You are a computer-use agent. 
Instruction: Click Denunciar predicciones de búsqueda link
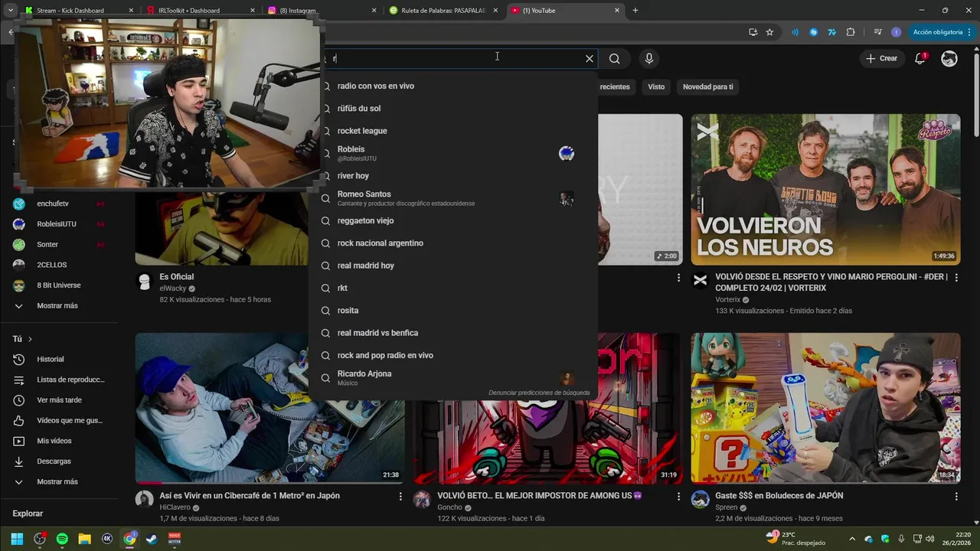539,393
